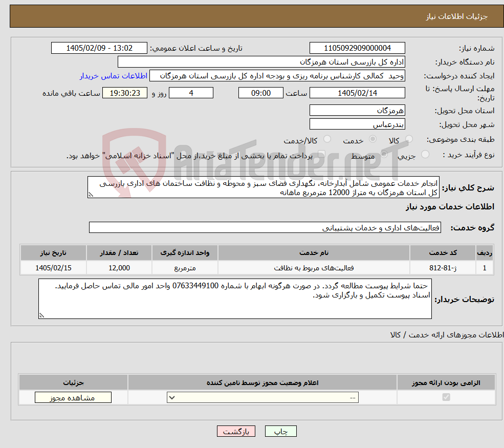This screenshot has width=504, height=448.
Task: Click the الزامی بودن ارائه مجوز header
Action: click(446, 382)
